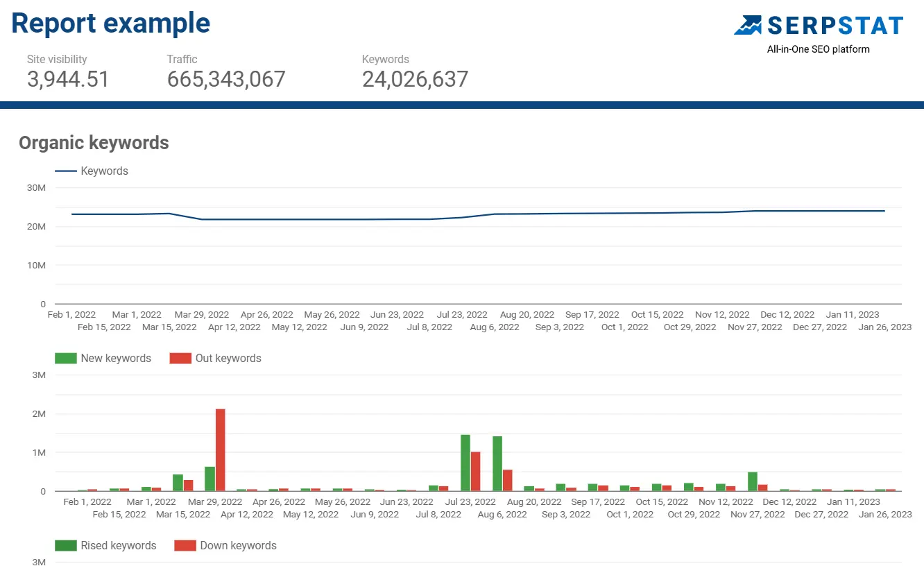Click the "Aug 6, 2022" label under the bar chart

pyautogui.click(x=502, y=515)
